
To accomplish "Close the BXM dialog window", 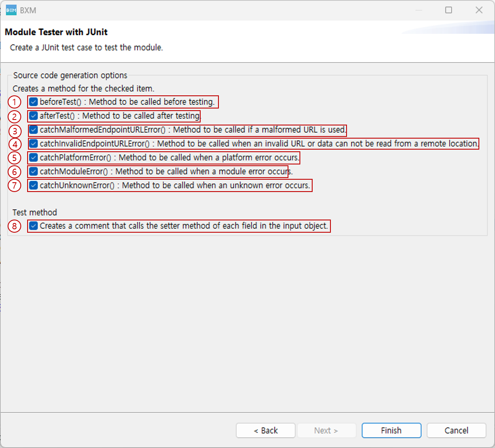I will tap(479, 10).
